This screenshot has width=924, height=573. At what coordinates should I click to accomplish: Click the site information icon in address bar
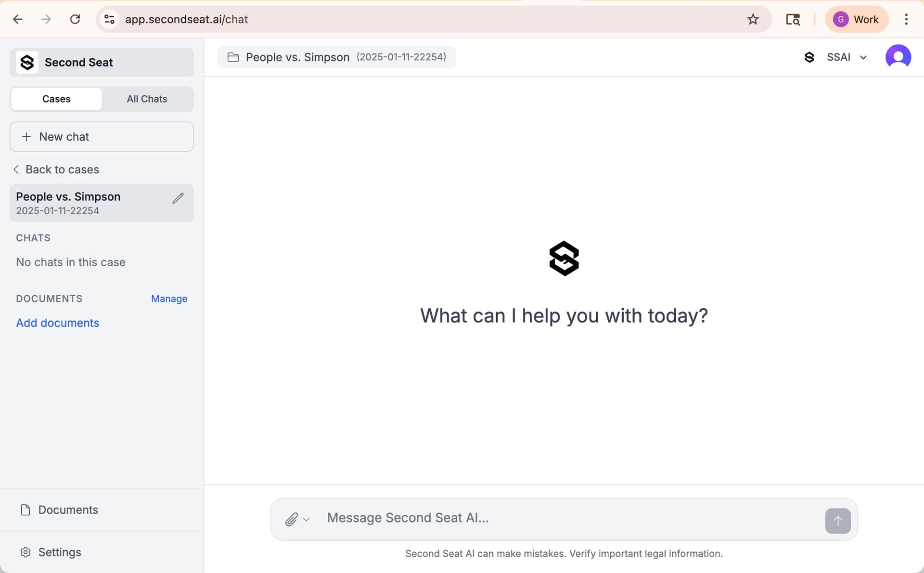tap(109, 19)
